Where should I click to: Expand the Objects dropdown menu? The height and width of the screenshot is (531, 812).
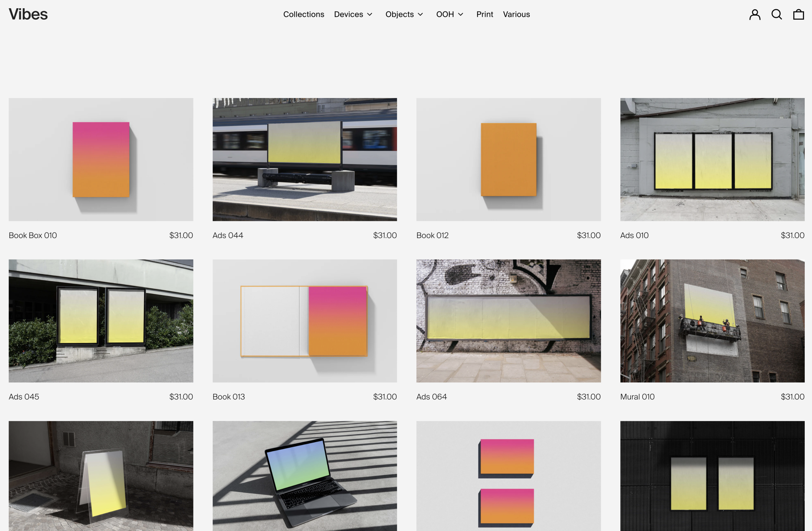click(404, 14)
